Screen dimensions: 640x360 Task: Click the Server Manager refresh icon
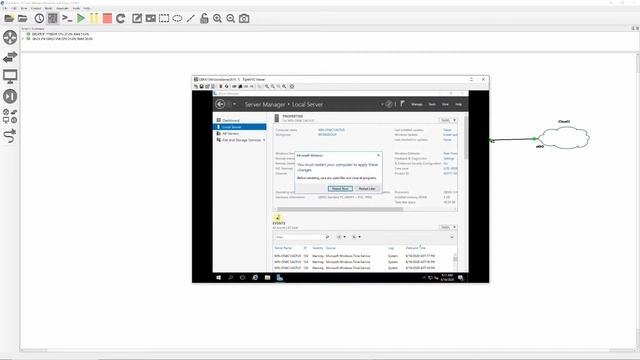(389, 104)
